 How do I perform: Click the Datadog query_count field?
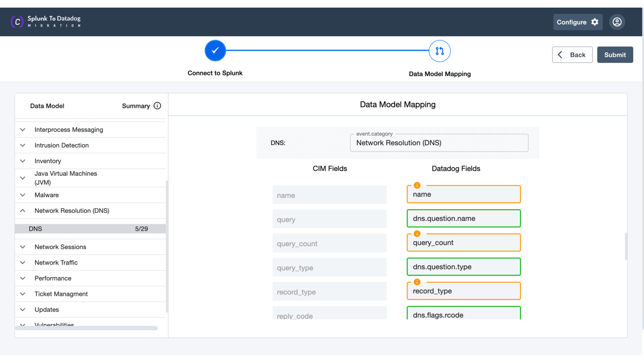pyautogui.click(x=464, y=242)
